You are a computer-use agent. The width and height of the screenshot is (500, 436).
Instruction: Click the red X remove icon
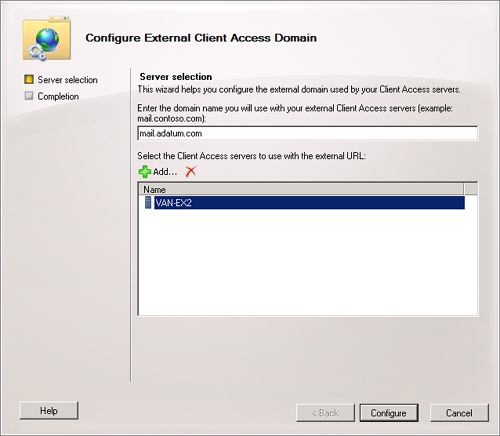click(x=191, y=172)
